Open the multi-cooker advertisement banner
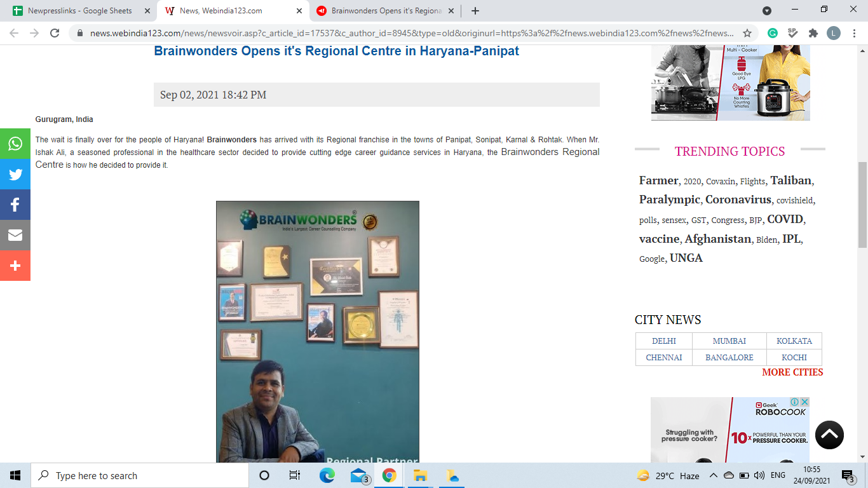 tap(731, 83)
